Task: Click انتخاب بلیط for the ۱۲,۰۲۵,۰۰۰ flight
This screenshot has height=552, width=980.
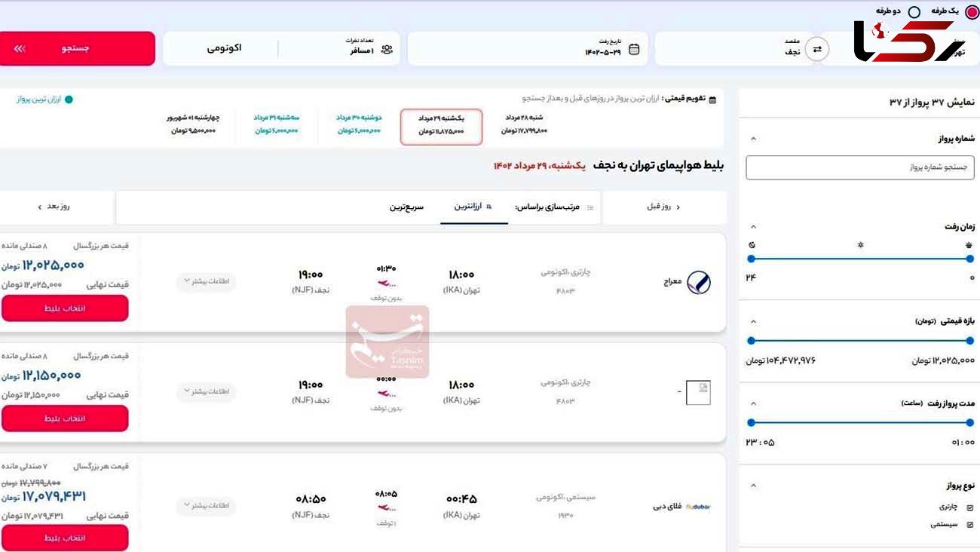Action: (x=65, y=308)
